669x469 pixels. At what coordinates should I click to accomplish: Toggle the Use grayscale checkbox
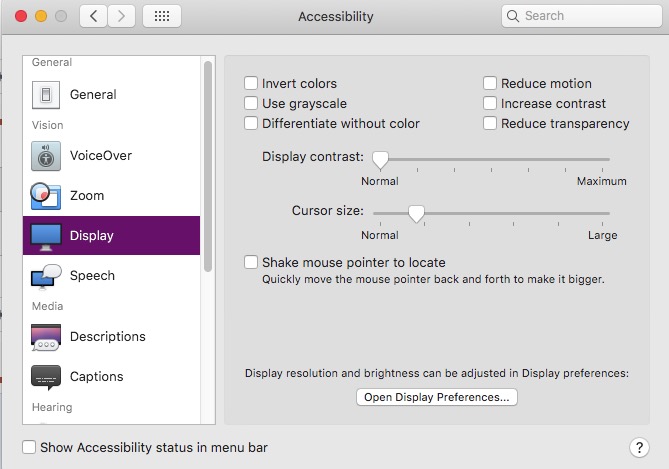click(x=252, y=104)
